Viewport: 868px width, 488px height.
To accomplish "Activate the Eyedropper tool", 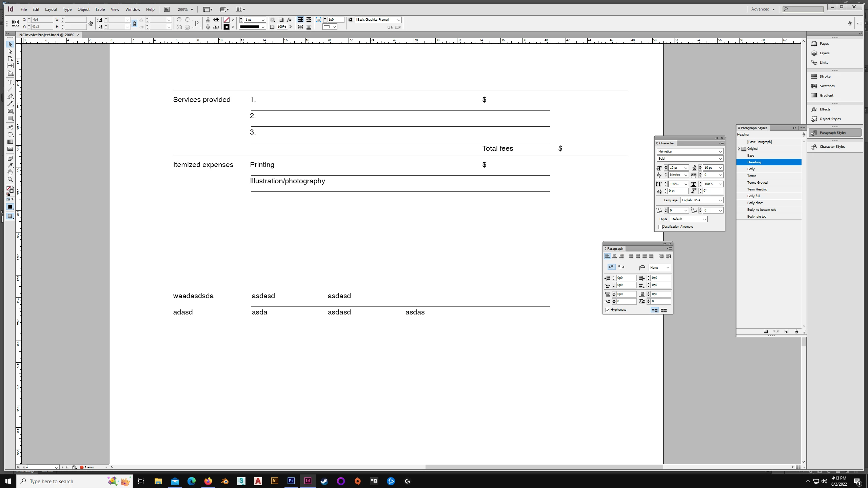I will click(x=10, y=165).
